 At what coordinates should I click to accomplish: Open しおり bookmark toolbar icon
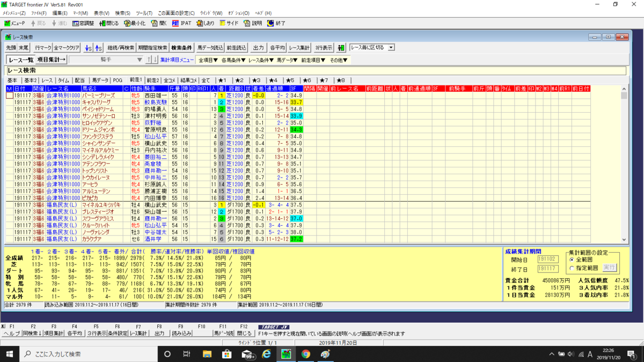(x=205, y=23)
